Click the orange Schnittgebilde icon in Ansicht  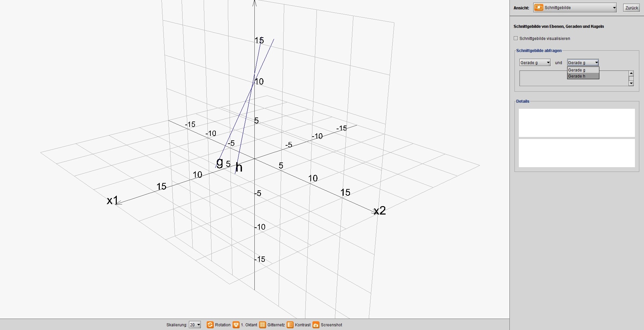(x=539, y=8)
